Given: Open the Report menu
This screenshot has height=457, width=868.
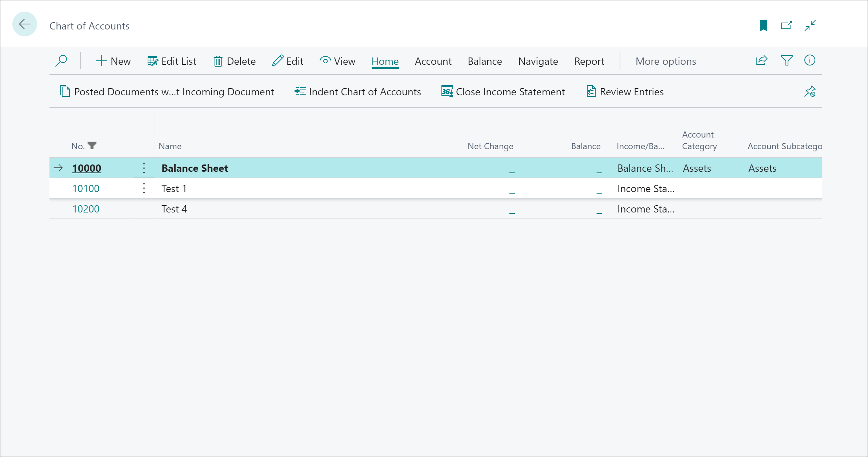Looking at the screenshot, I should click(589, 61).
